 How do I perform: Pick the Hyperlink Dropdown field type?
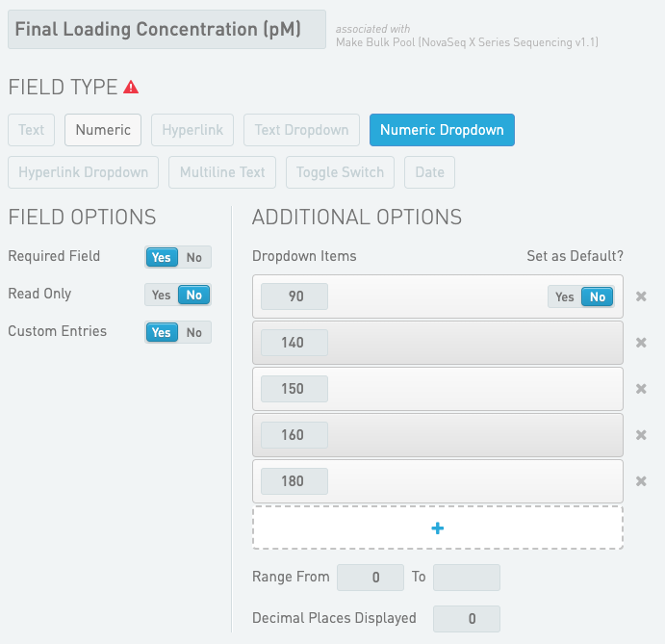(84, 172)
